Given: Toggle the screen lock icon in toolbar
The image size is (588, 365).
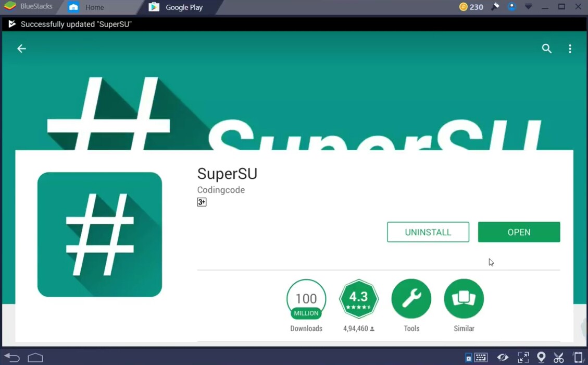Looking at the screenshot, I should click(x=468, y=357).
